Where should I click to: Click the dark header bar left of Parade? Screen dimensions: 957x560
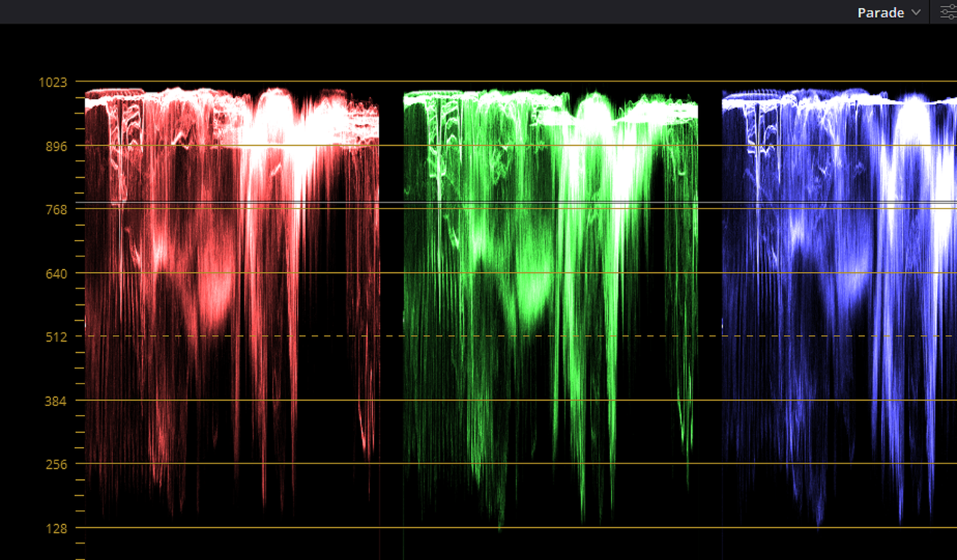point(426,12)
